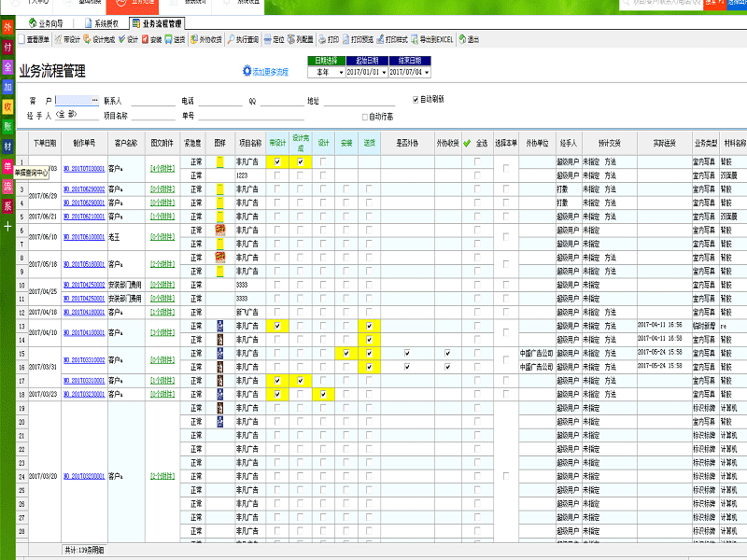Toggle the 自动刷新 checkbox
The image size is (747, 560).
click(x=416, y=99)
